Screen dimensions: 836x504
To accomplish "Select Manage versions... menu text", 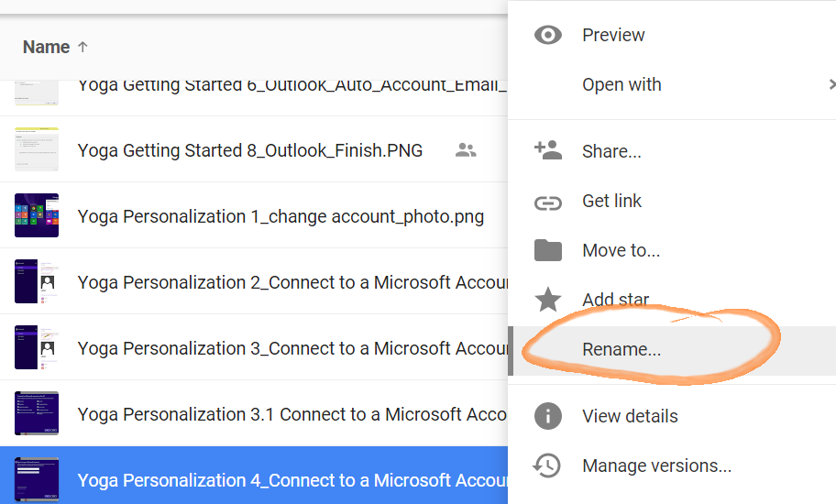I will pos(656,466).
